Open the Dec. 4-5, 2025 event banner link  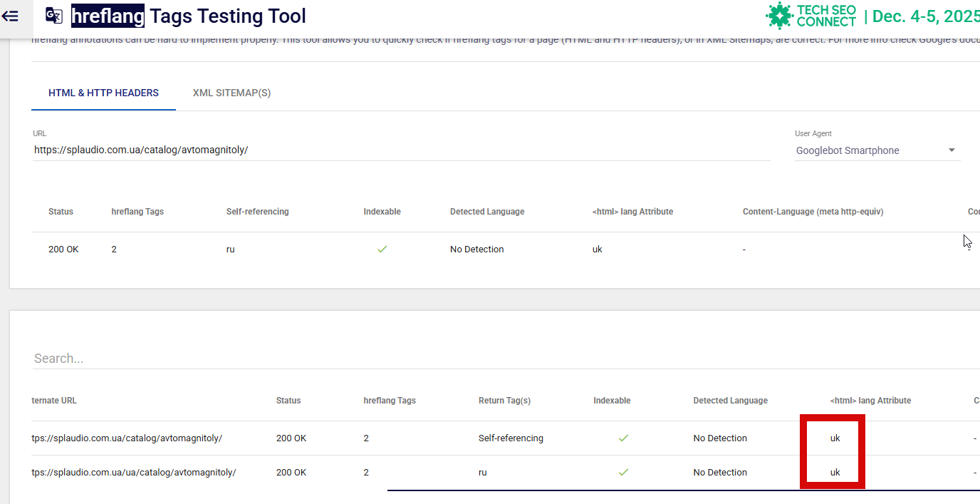click(926, 16)
